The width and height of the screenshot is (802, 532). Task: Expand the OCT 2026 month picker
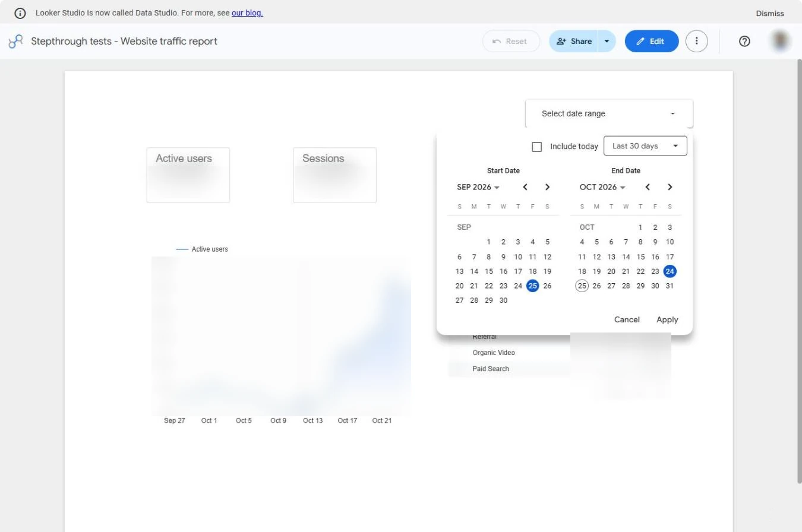coord(602,187)
